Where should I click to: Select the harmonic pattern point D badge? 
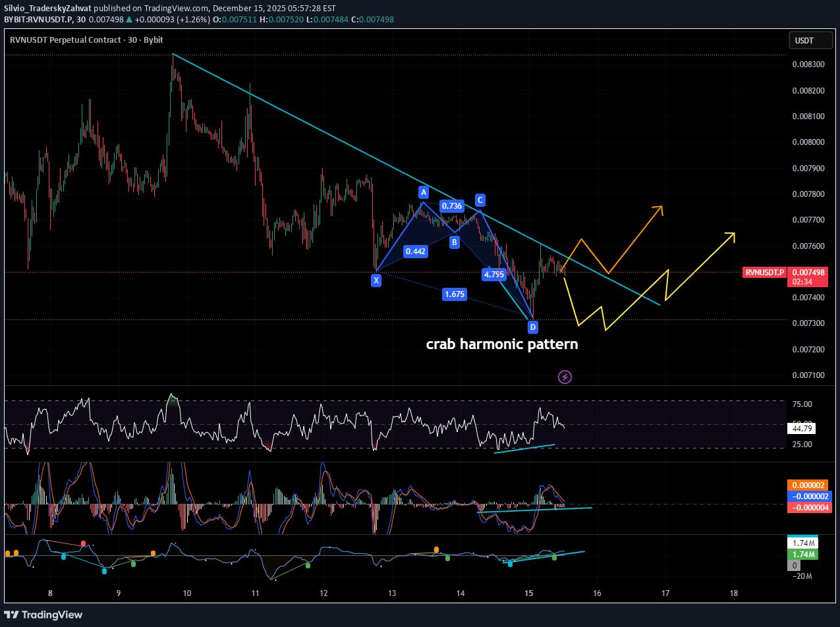click(532, 327)
